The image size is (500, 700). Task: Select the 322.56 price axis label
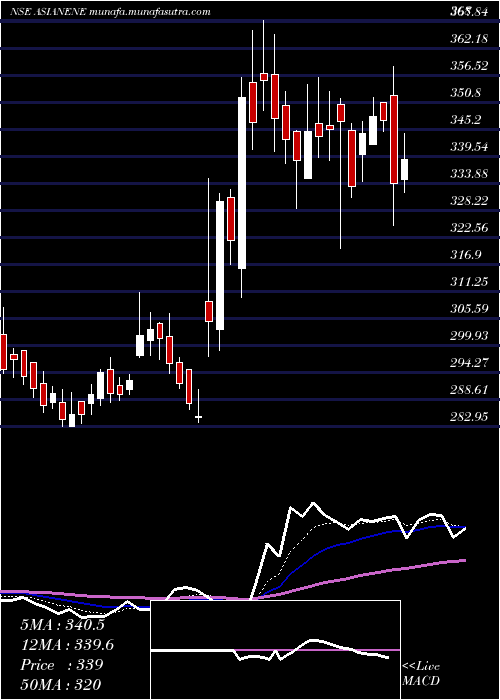[x=469, y=228]
